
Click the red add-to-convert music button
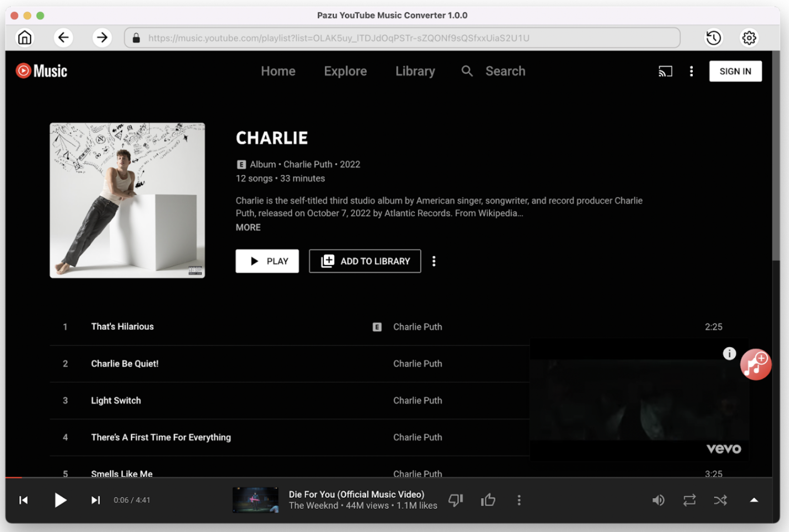click(756, 364)
